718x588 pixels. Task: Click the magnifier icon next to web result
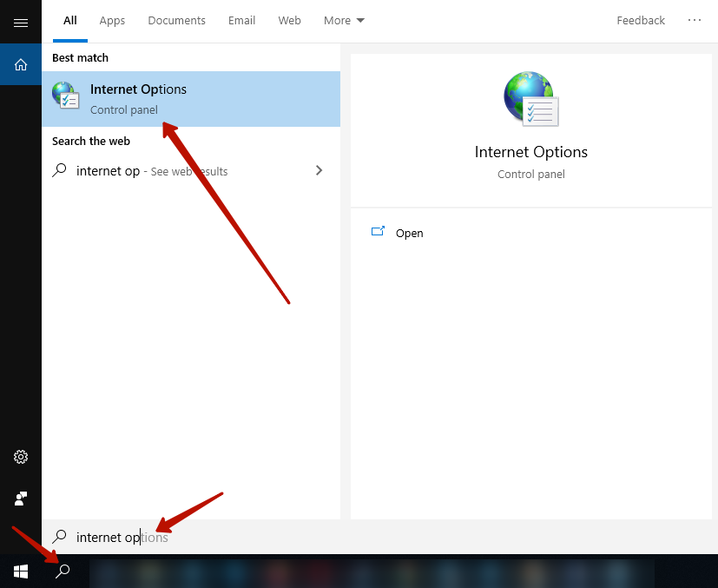59,170
